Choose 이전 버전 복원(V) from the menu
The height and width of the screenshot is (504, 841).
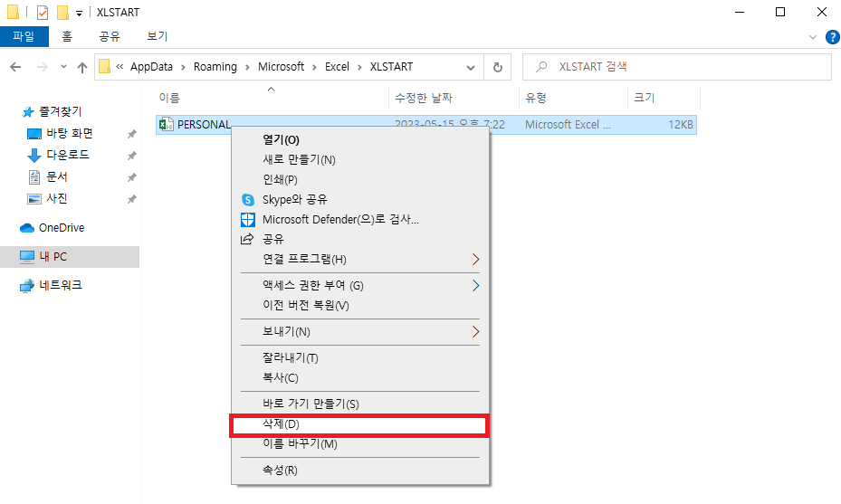point(360,305)
